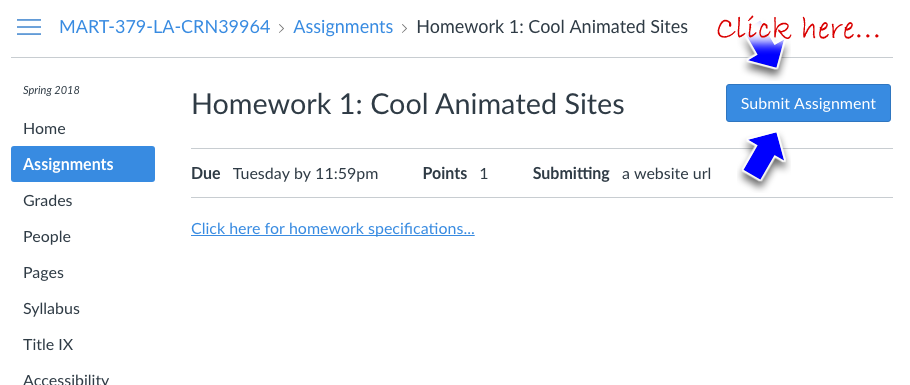Viewport: 910px width, 385px height.
Task: View the Syllabus page
Action: click(x=52, y=308)
